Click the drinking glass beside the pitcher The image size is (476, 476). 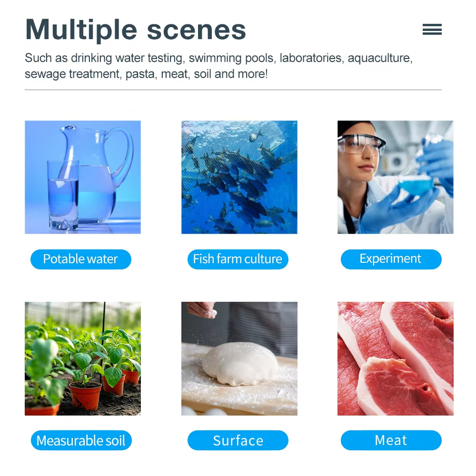point(63,195)
